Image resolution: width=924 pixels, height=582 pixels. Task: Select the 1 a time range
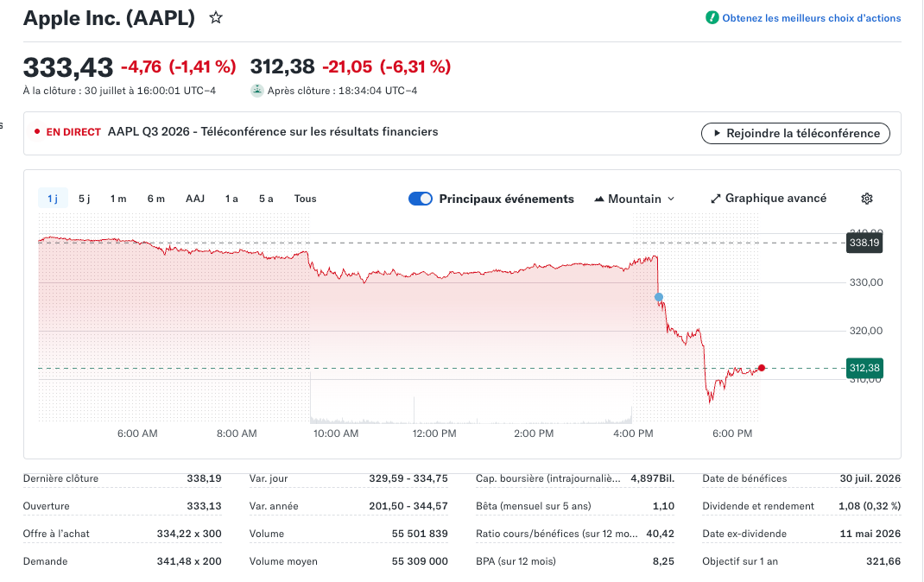(x=231, y=199)
